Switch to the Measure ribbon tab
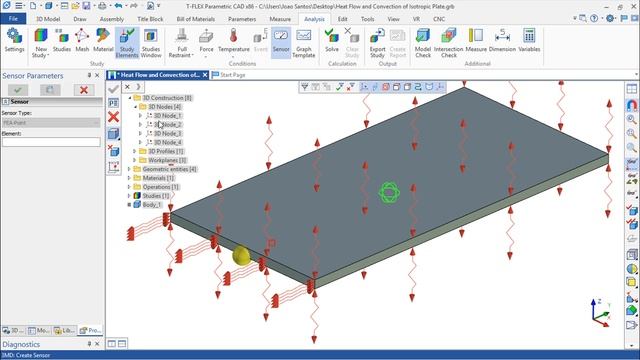 (x=280, y=19)
